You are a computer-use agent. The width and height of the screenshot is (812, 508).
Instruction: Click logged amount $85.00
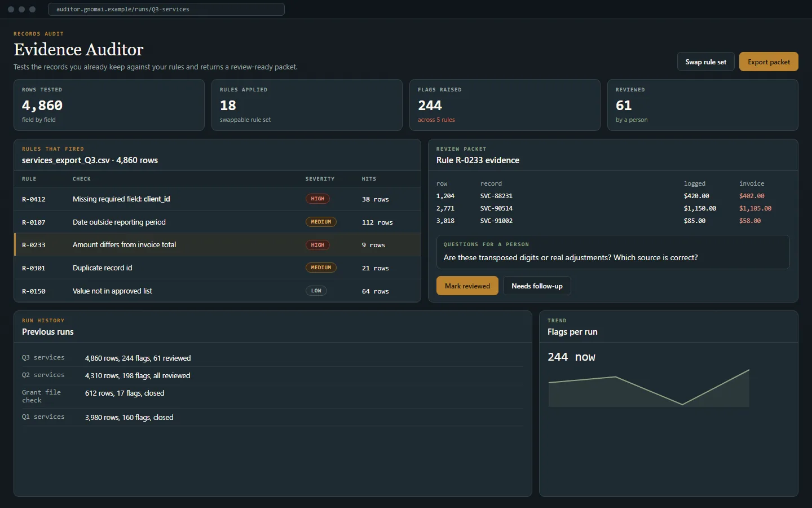(695, 221)
